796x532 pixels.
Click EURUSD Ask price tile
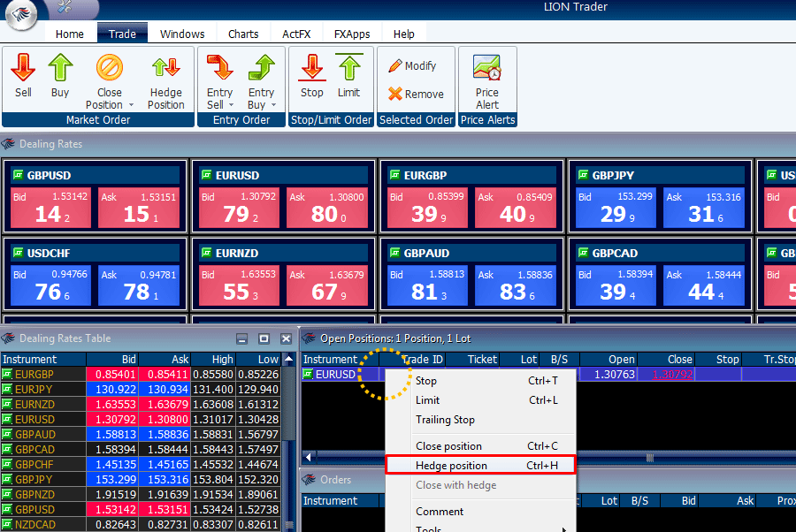tap(327, 208)
